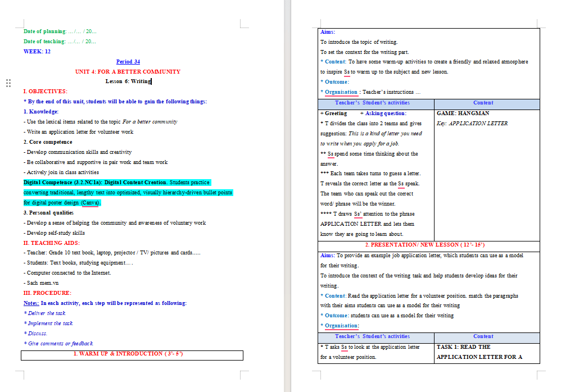561x392 pixels.
Task: Click the '2. Core competence' subheading
Action: point(48,142)
